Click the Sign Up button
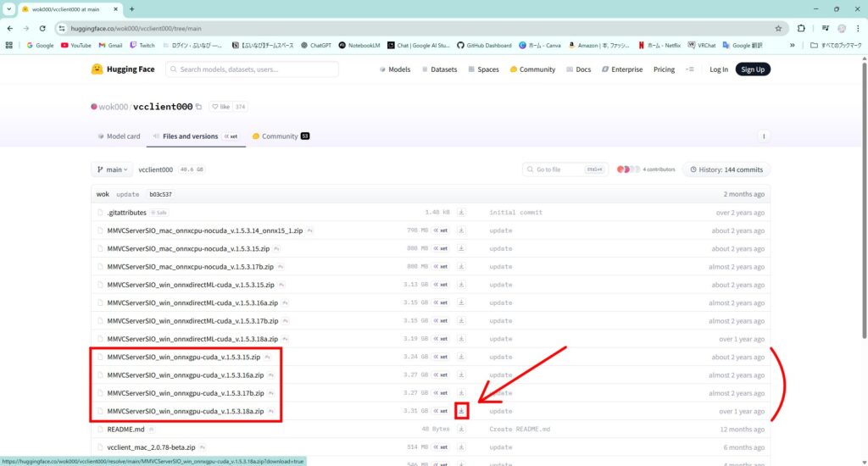 [x=752, y=69]
